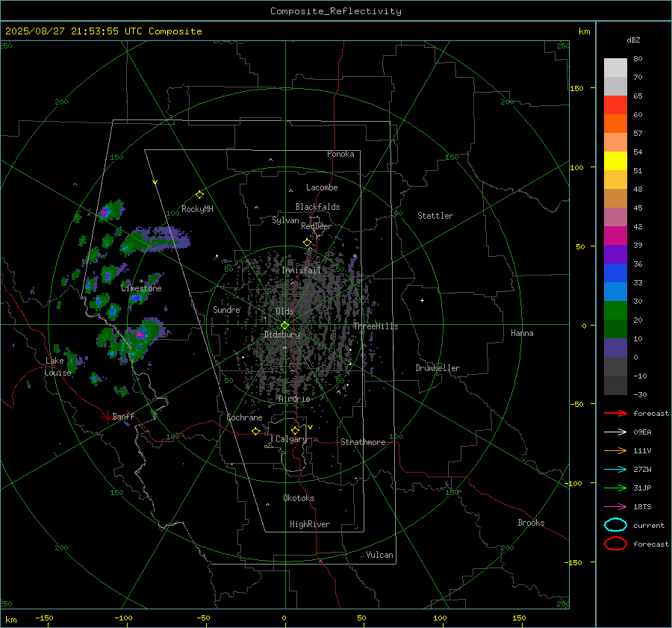This screenshot has height=628, width=672.
Task: Click the Drumheller label
Action: 438,368
